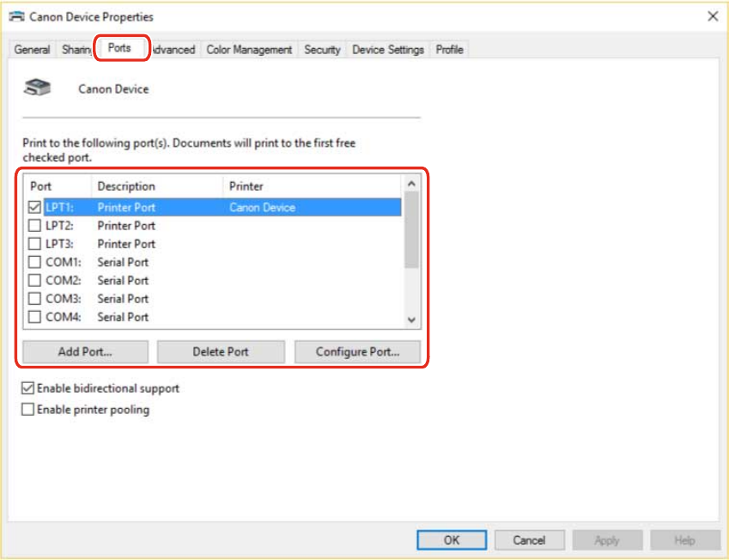
Task: Click the Delete Port button
Action: coord(221,351)
